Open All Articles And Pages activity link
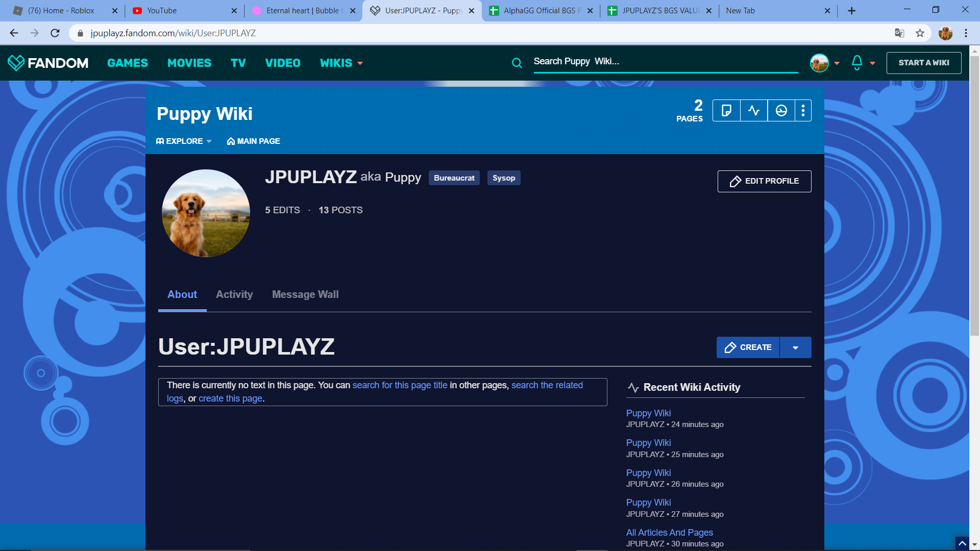 pos(669,533)
